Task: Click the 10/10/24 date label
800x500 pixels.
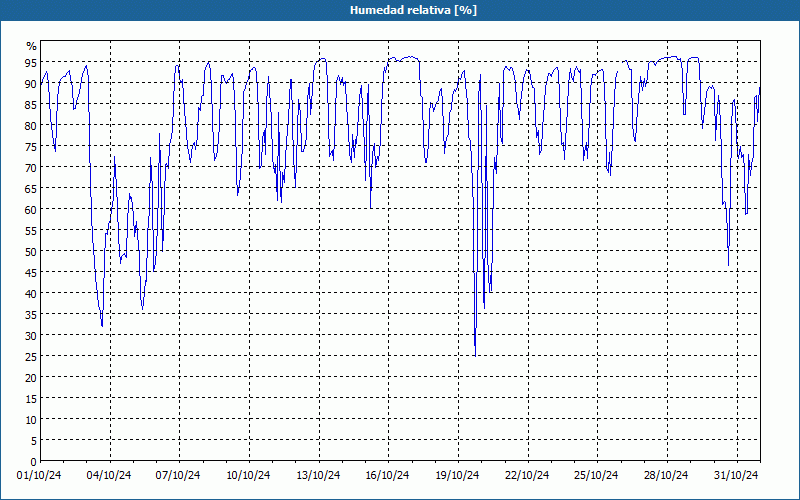Action: coord(248,475)
